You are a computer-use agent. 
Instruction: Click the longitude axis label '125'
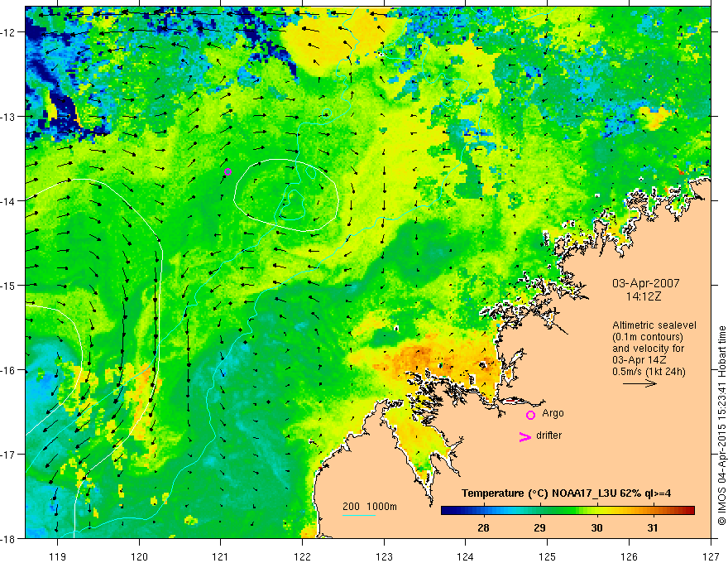pos(548,556)
